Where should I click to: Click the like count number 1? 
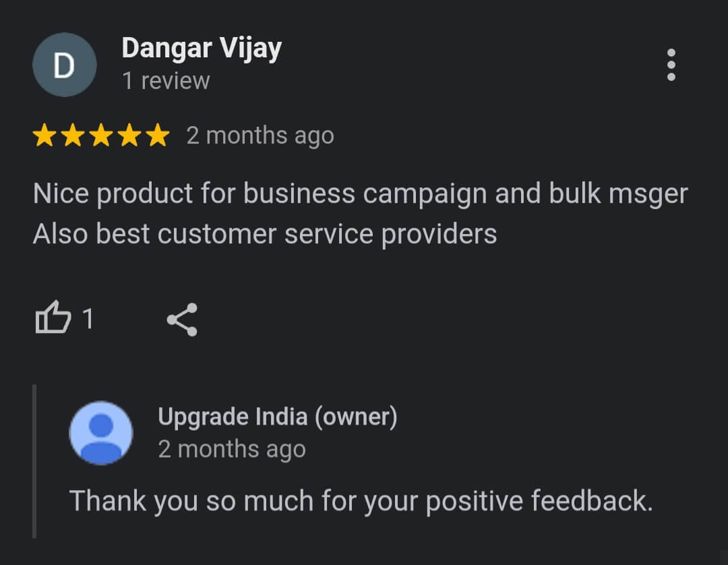pyautogui.click(x=88, y=319)
